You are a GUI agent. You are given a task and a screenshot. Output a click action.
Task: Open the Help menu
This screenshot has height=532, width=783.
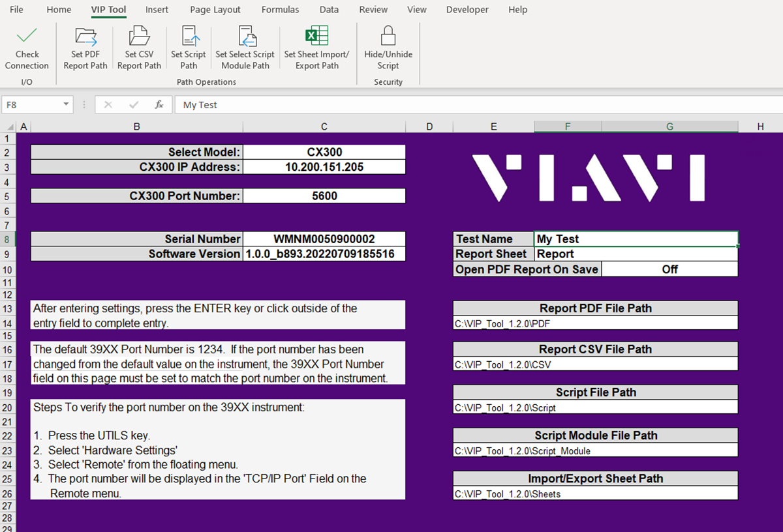518,10
